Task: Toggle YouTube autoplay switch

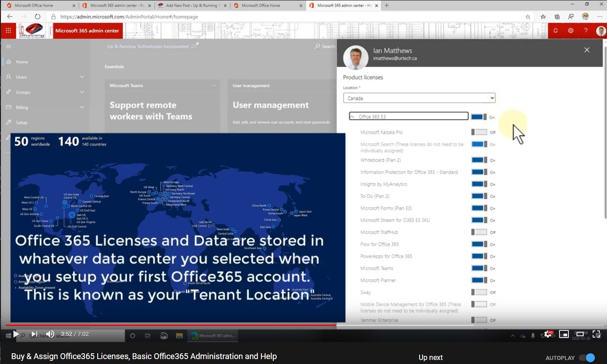Action: click(586, 358)
